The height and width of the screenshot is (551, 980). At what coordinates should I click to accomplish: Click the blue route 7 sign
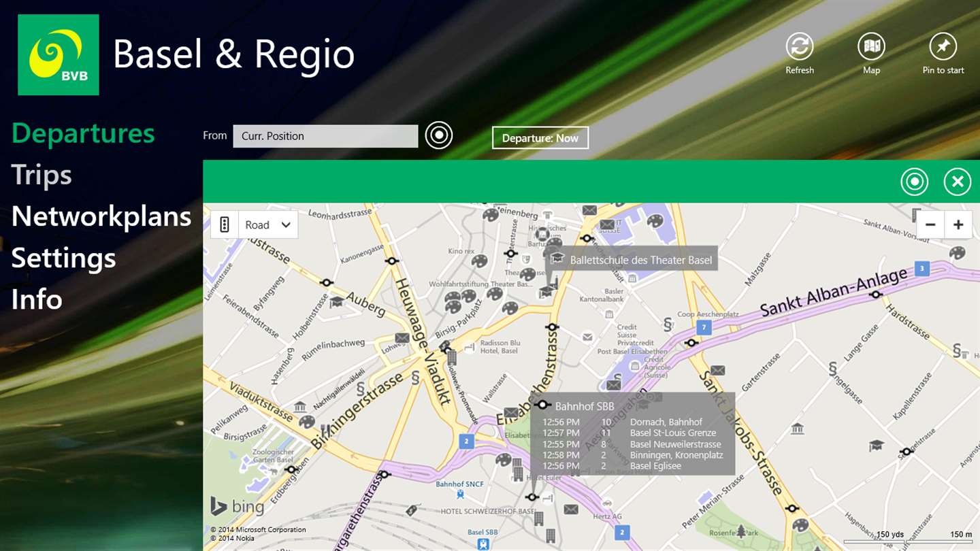pyautogui.click(x=705, y=328)
